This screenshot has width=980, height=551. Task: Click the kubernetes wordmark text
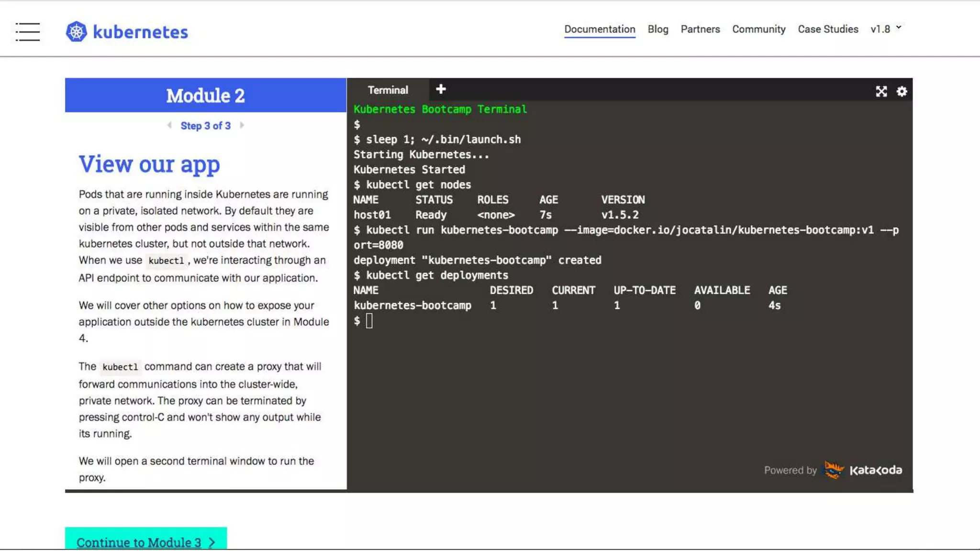click(x=140, y=32)
